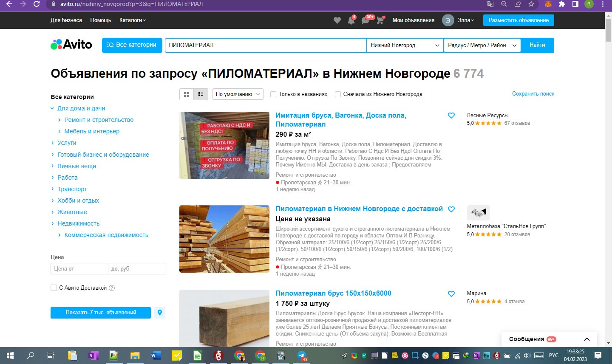This screenshot has width=612, height=364.
Task: Open Telegram from the taskbar
Action: pos(302,356)
